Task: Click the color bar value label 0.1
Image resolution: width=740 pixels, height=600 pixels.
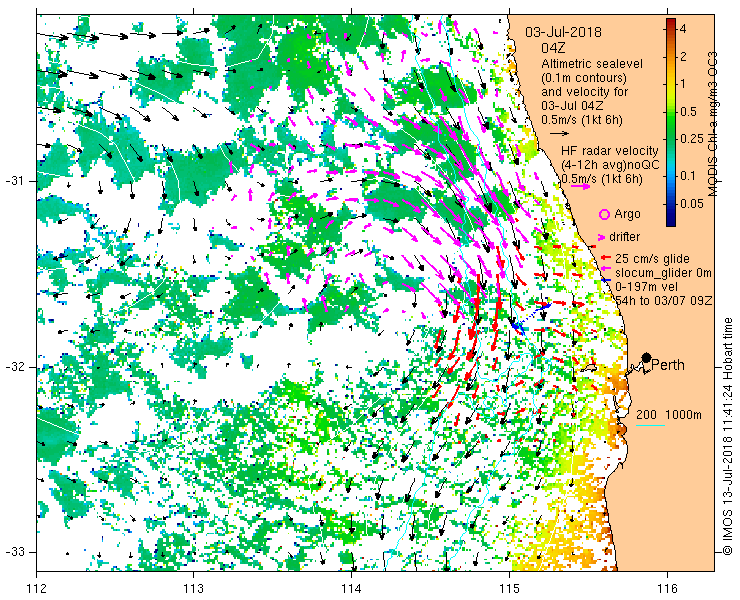Action: pos(689,176)
